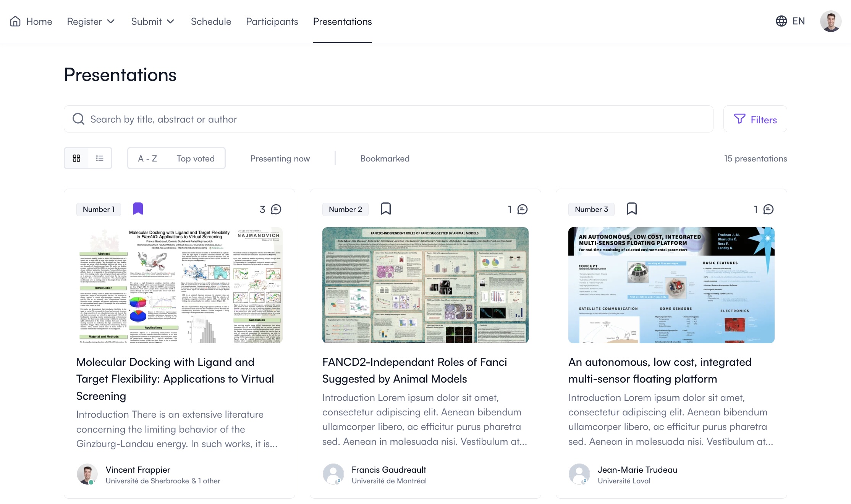Expand the Register dropdown menu

tap(91, 21)
